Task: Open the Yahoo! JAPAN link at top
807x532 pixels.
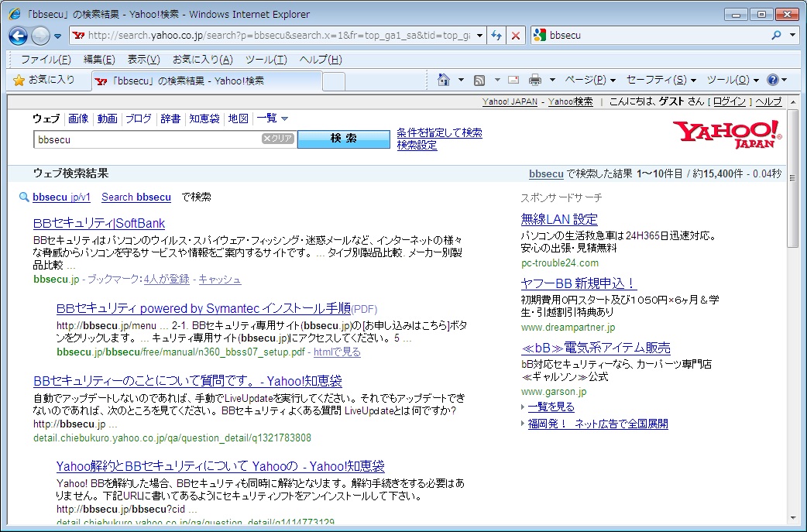Action: tap(510, 102)
